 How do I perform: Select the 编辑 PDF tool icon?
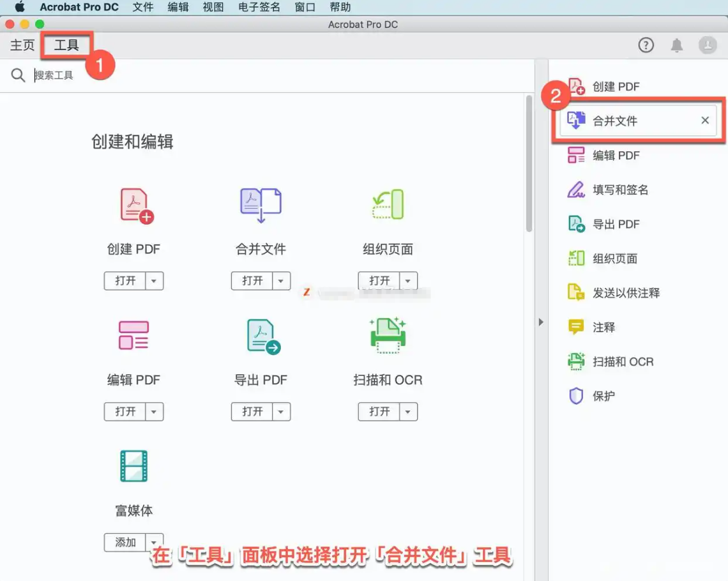click(133, 335)
